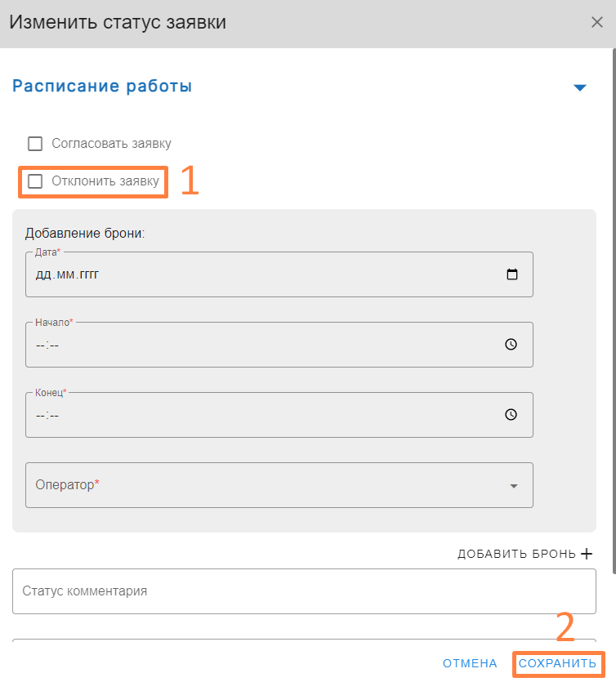
Task: Click the Согласовать заявку label text
Action: click(111, 144)
